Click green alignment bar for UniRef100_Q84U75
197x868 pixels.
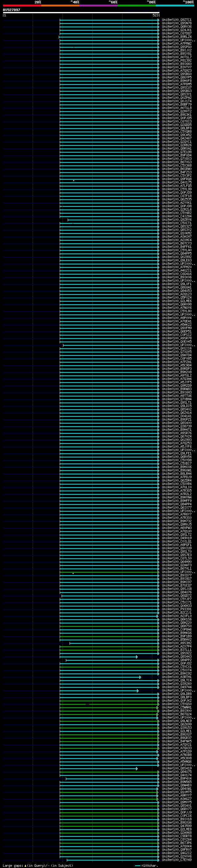click(110, 772)
